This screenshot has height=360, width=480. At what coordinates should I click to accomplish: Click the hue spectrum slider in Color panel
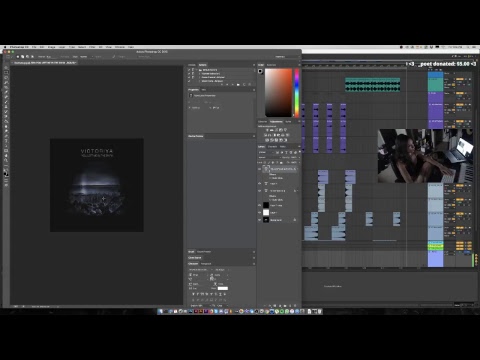[297, 93]
